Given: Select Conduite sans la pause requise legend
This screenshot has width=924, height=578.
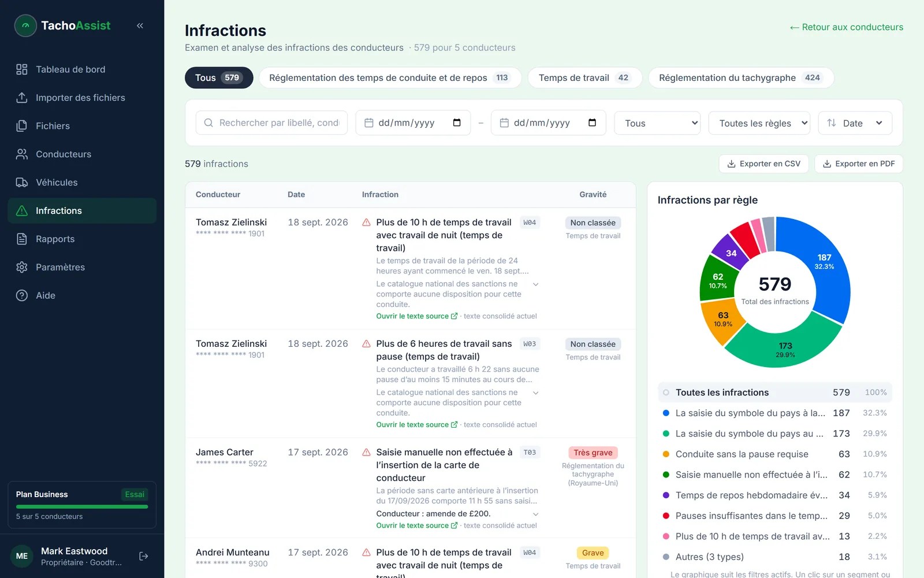Looking at the screenshot, I should click(775, 454).
